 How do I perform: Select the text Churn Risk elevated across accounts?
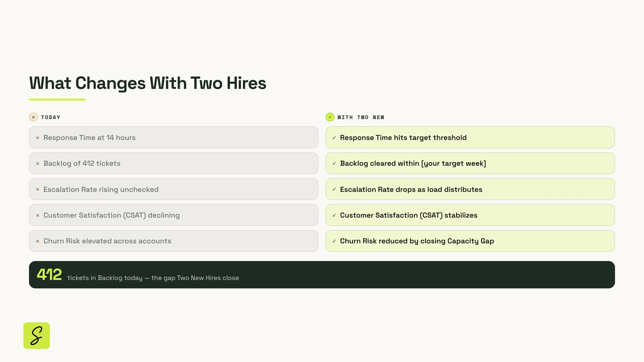pos(107,241)
